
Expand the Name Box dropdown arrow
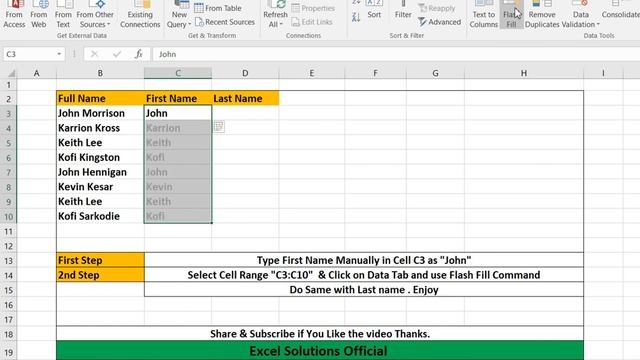59,54
